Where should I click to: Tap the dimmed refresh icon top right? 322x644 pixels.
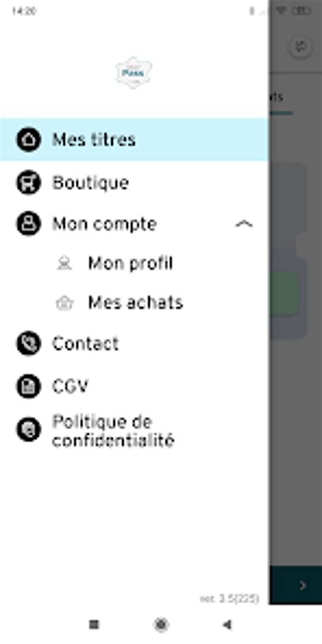click(x=301, y=48)
